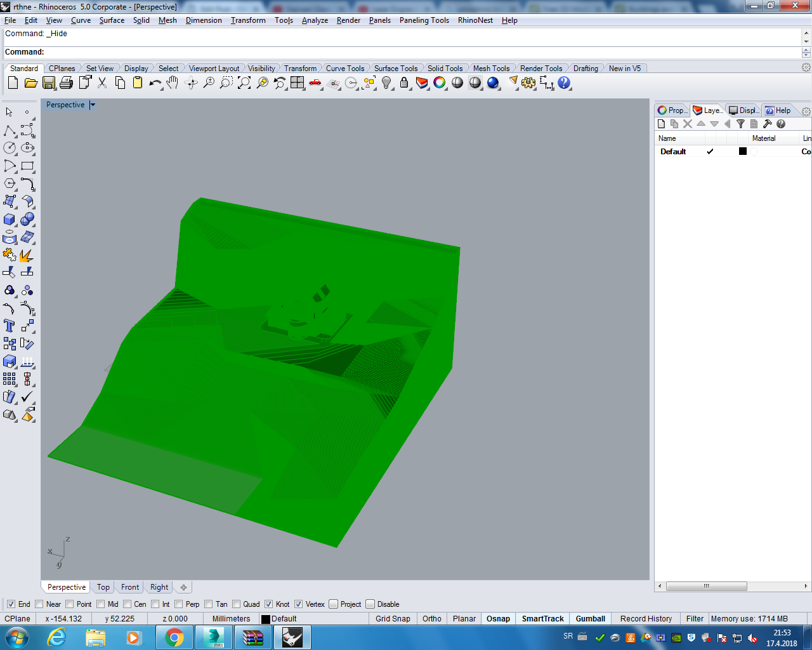Enable the Cen osnap checkbox
812x650 pixels.
(128, 604)
